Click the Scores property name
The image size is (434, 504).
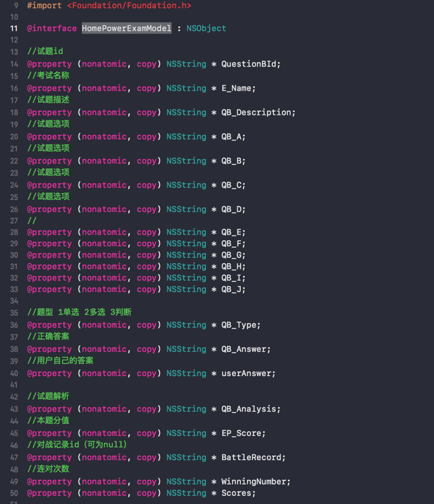point(236,493)
